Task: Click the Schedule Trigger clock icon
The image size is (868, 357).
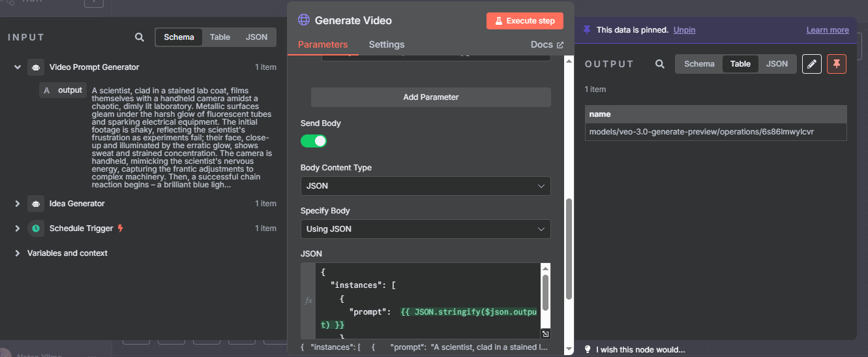Action: (36, 228)
